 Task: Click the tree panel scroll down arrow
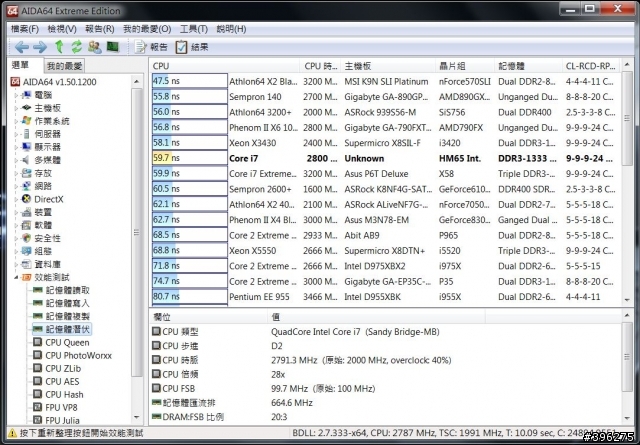click(137, 417)
